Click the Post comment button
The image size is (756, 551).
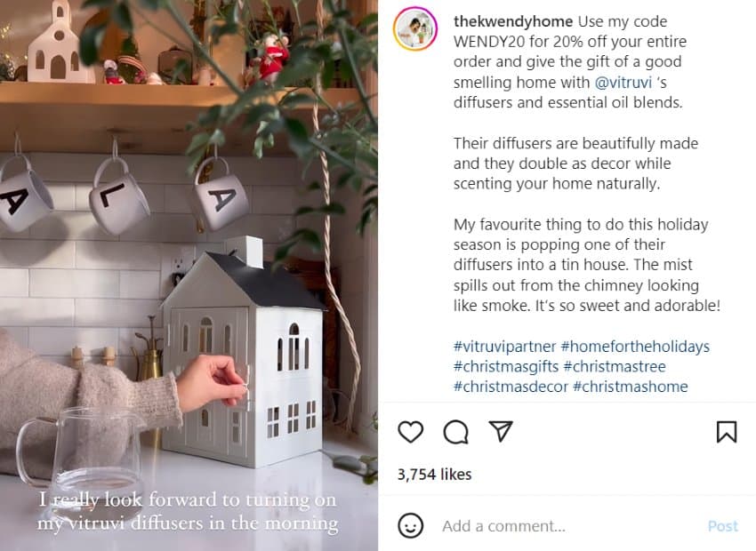722,526
